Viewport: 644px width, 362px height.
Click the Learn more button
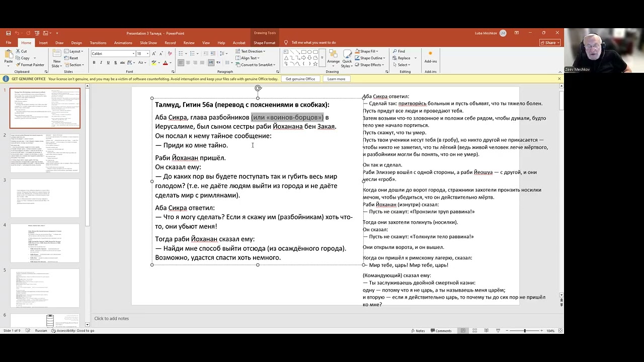click(336, 79)
